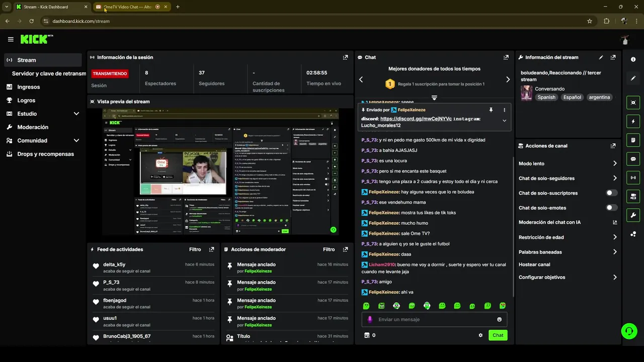Open Moderación del chat con IA
Image resolution: width=644 pixels, height=362 pixels.
pyautogui.click(x=568, y=222)
